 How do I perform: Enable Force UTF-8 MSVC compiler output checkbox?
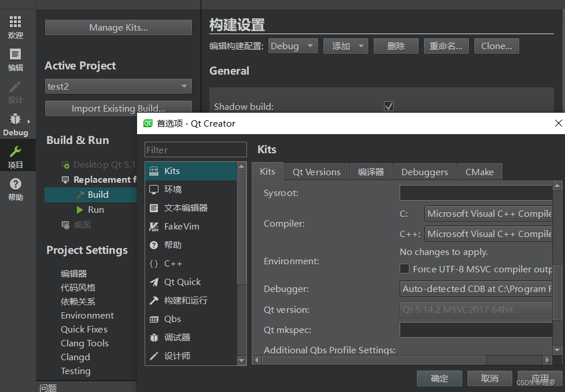405,269
